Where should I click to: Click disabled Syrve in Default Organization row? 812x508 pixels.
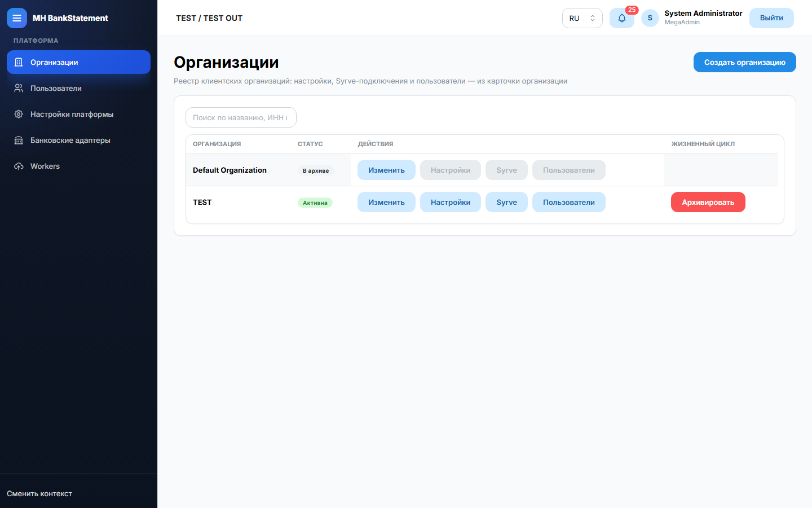pos(506,170)
